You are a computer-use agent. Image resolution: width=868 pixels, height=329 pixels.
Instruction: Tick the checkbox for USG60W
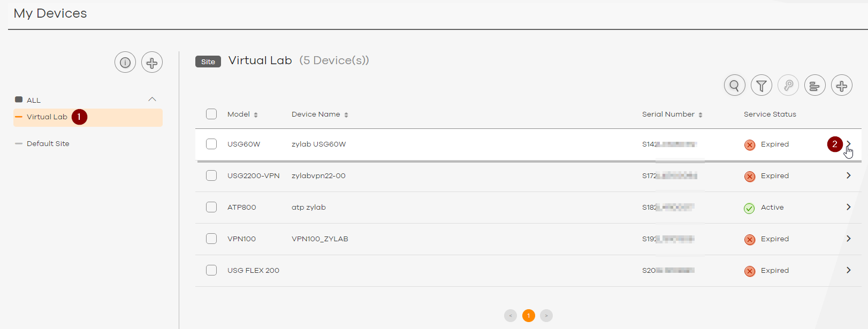coord(211,144)
